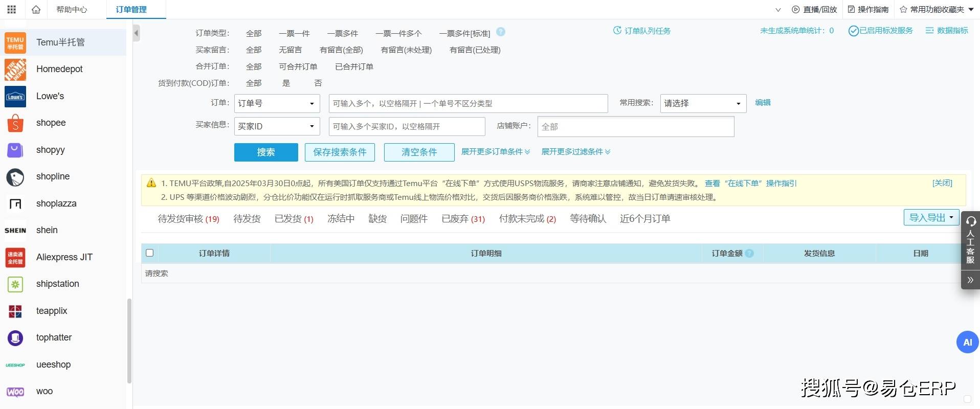980x409 pixels.
Task: Collapse the left sidebar panel arrow
Action: click(x=136, y=33)
